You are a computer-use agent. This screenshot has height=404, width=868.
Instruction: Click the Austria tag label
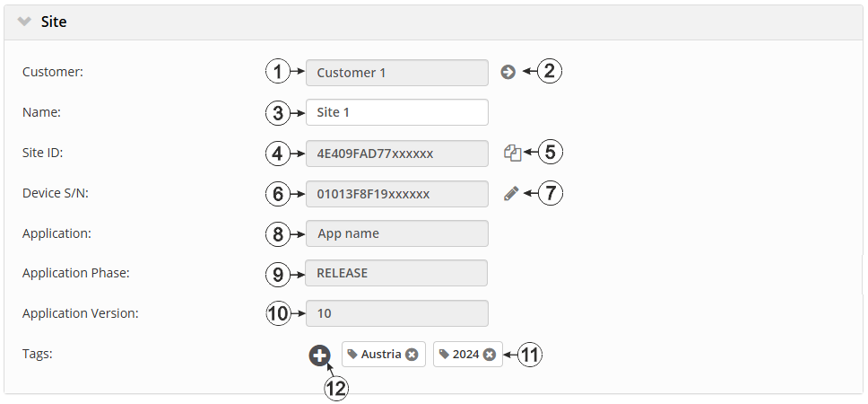tap(381, 355)
